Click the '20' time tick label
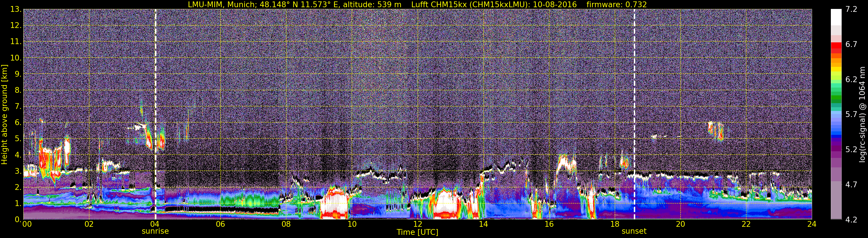 (680, 224)
